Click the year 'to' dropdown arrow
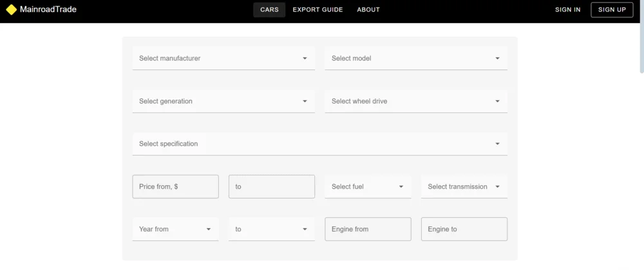 [x=305, y=230]
